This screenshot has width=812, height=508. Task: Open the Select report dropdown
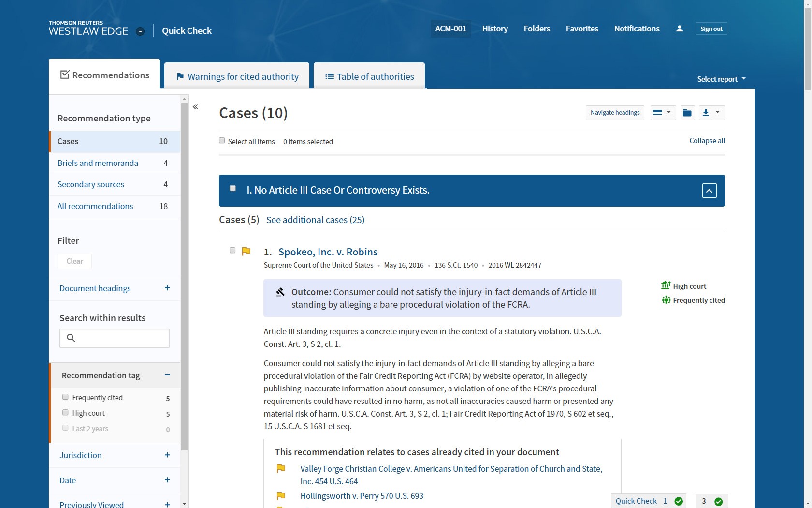point(721,79)
